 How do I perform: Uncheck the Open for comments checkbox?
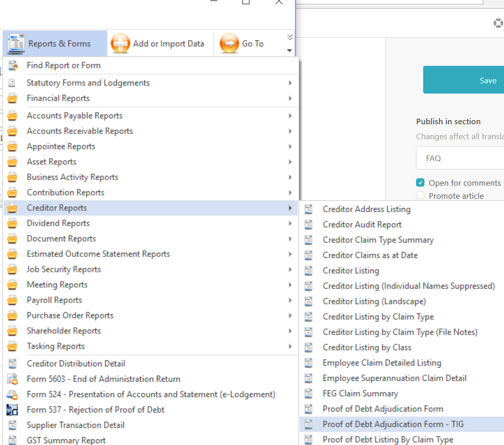[x=420, y=183]
